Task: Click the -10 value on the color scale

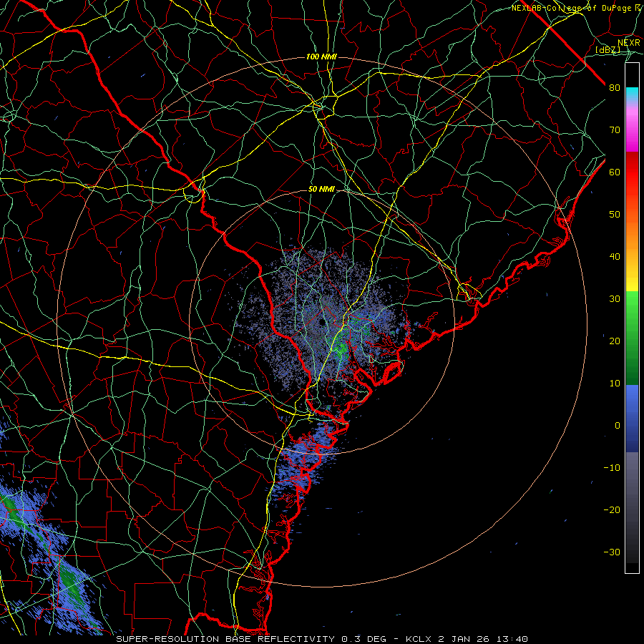Action: (x=612, y=468)
